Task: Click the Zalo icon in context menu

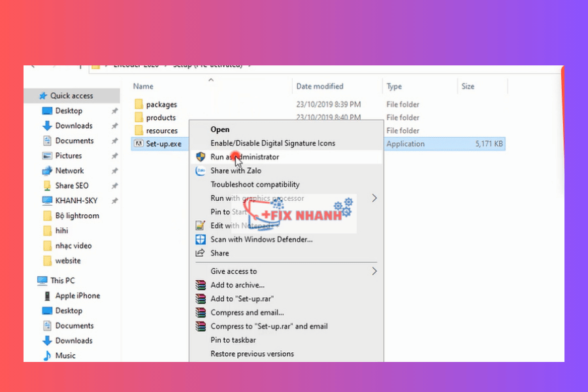Action: (x=201, y=171)
